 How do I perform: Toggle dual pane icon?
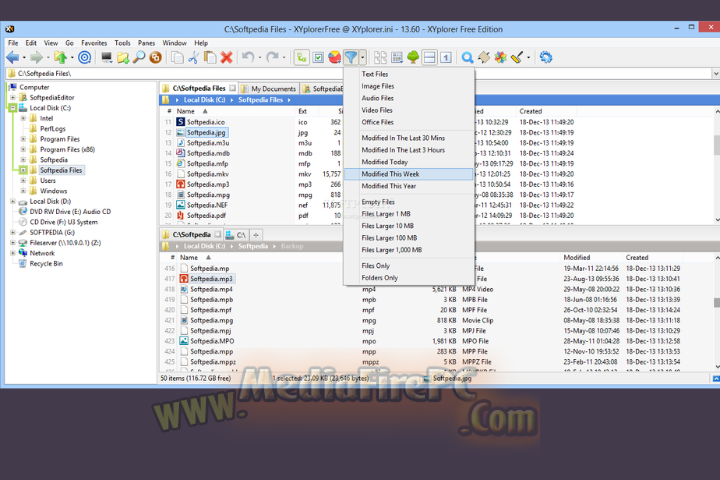pyautogui.click(x=429, y=57)
